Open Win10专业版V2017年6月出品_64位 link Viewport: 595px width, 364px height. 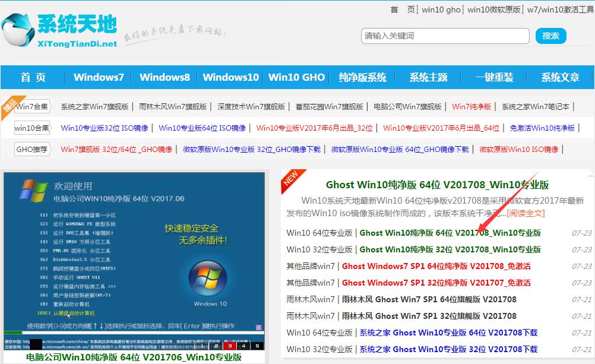(441, 128)
